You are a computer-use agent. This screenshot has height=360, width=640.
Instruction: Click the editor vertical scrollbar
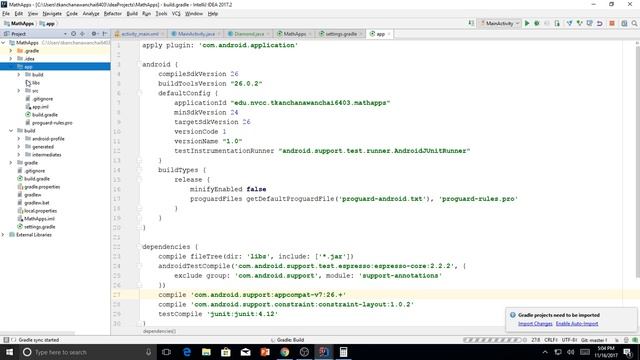637,163
